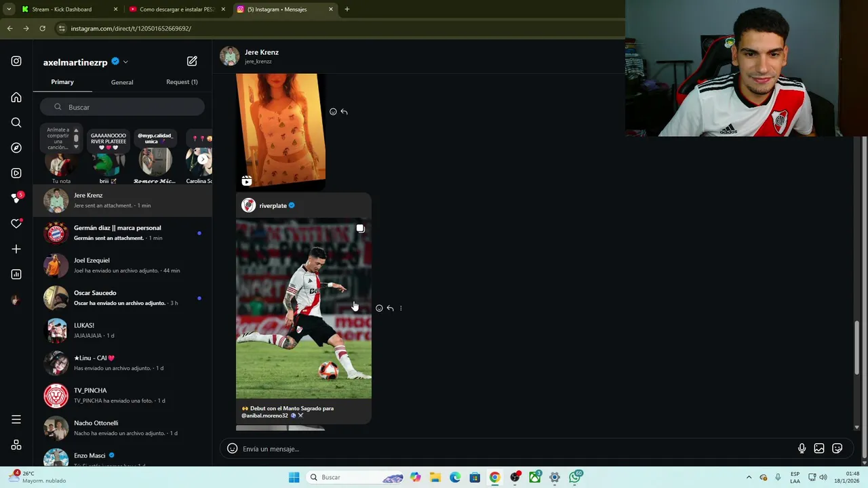Open WhatsApp from the taskbar
The height and width of the screenshot is (488, 868).
[x=575, y=477]
